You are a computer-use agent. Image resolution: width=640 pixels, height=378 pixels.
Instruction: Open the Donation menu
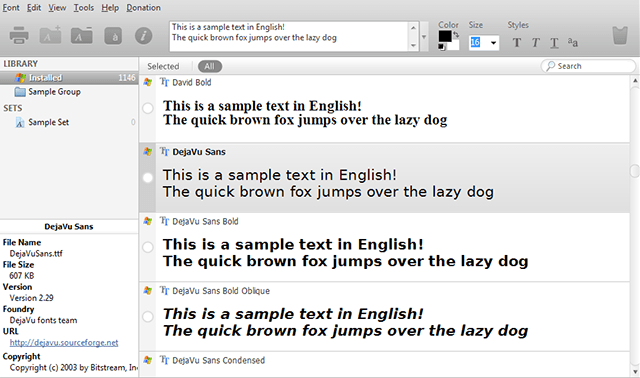tap(143, 7)
